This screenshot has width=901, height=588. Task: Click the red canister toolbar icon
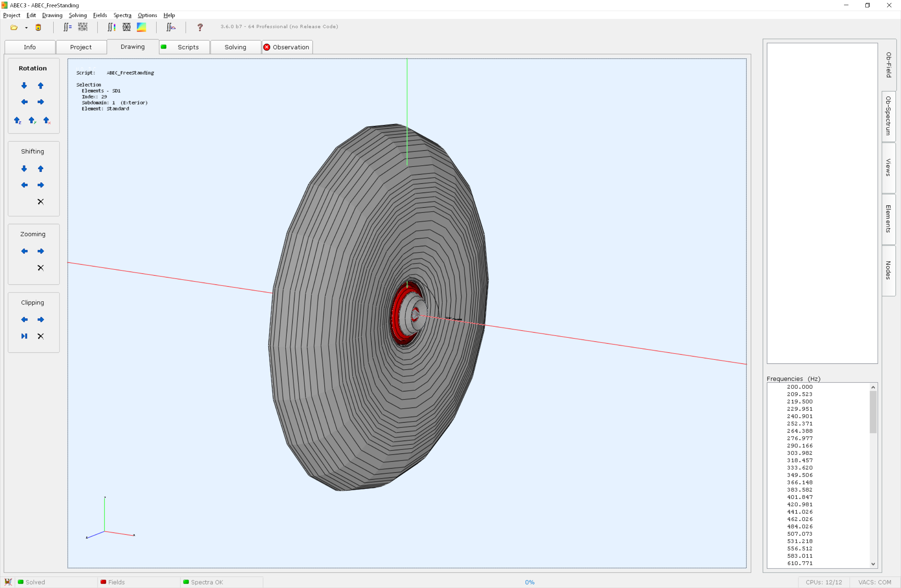38,27
